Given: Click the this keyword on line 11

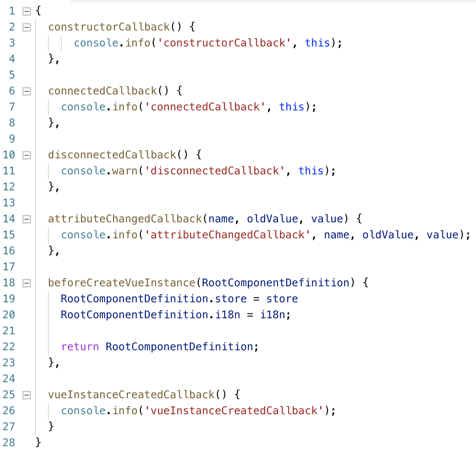Looking at the screenshot, I should point(311,171).
